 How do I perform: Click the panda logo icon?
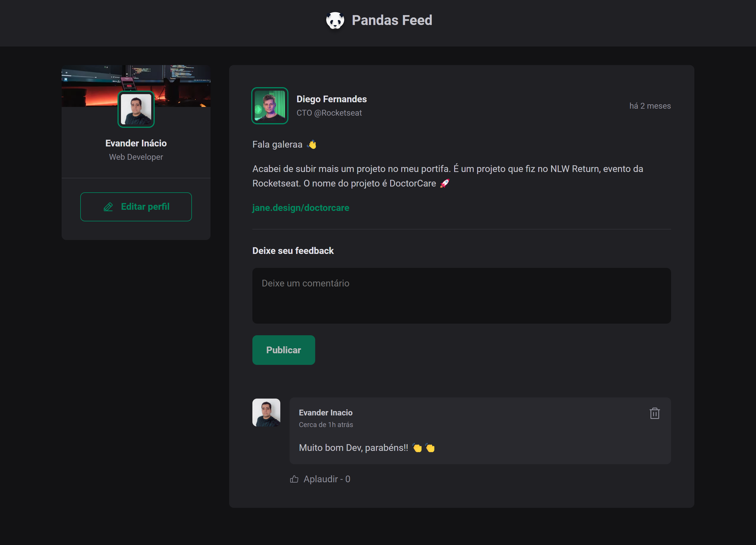(x=335, y=21)
